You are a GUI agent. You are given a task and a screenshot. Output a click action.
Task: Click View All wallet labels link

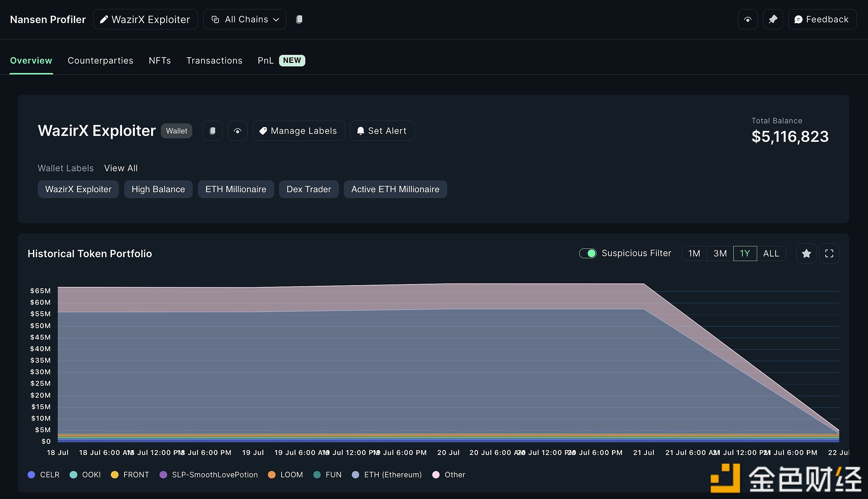pos(121,168)
